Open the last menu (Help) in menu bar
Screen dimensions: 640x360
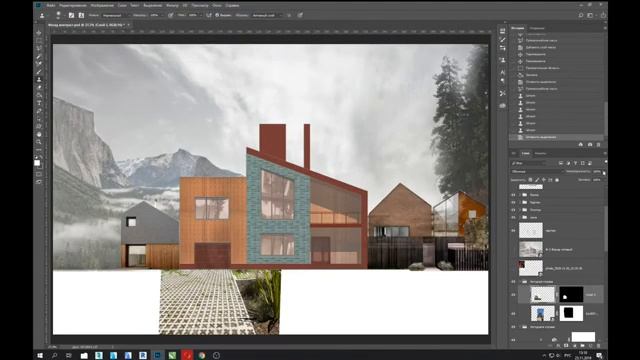[x=233, y=5]
